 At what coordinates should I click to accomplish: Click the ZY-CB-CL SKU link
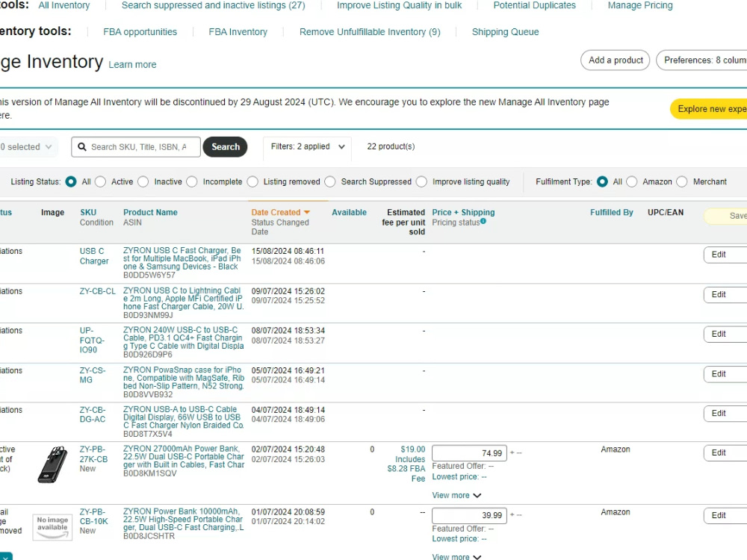tap(98, 291)
